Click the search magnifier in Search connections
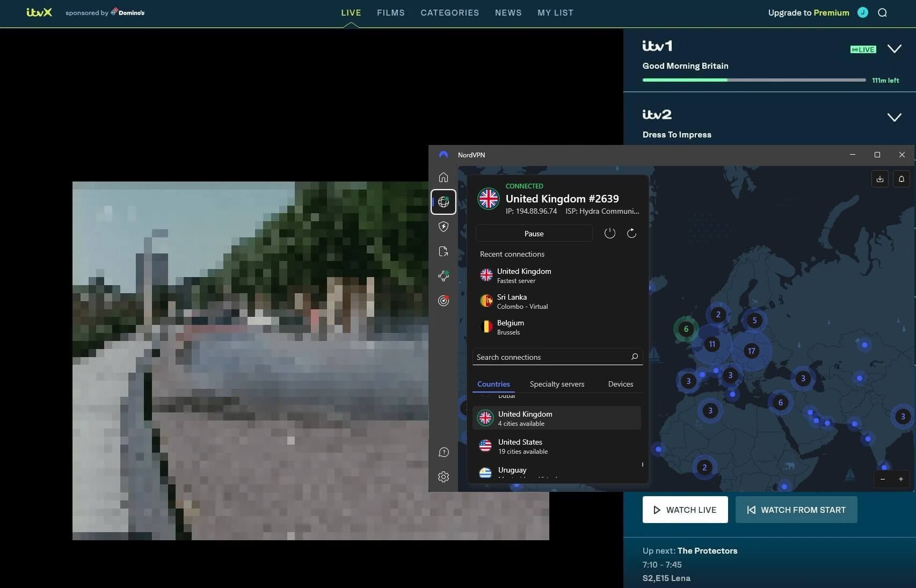This screenshot has width=916, height=588. click(x=634, y=357)
